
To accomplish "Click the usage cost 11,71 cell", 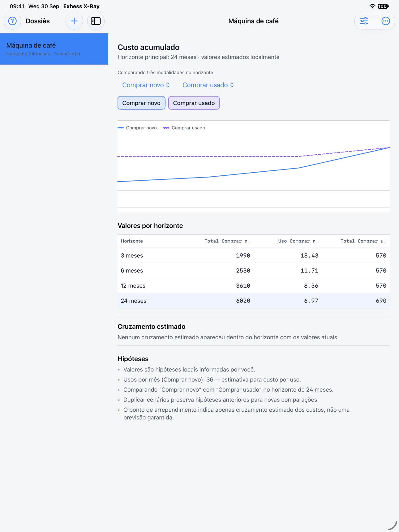I will (309, 271).
